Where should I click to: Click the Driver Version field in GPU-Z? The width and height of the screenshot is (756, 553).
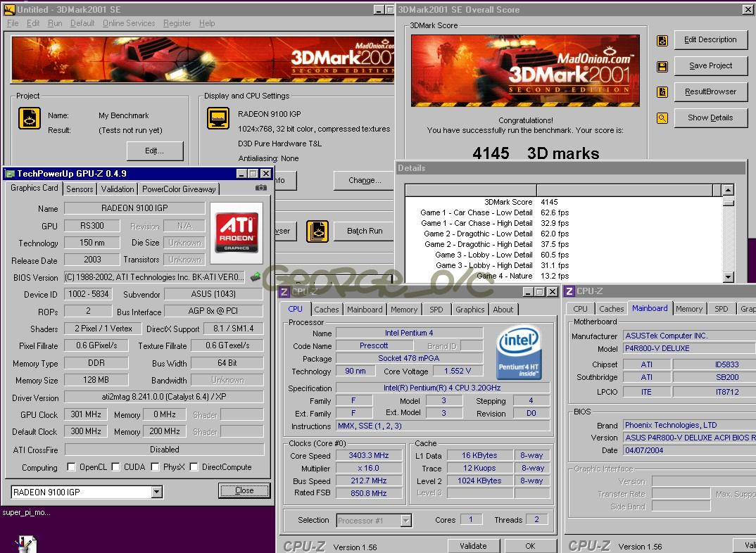(164, 397)
